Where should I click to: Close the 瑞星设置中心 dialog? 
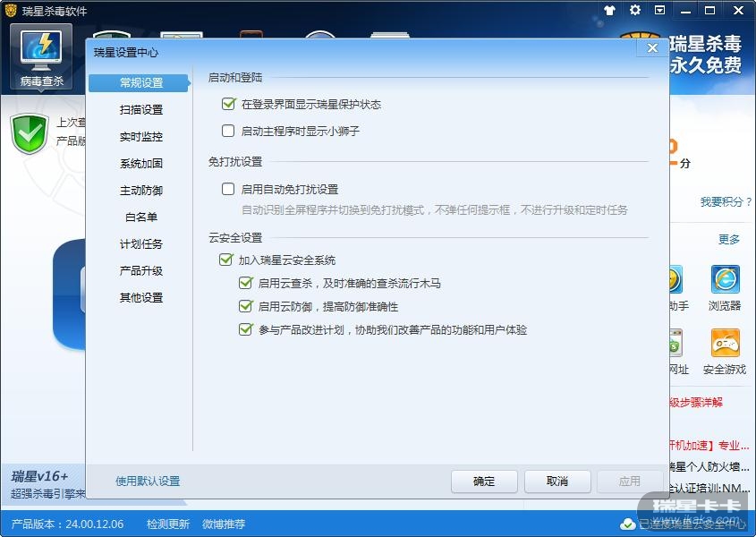652,47
